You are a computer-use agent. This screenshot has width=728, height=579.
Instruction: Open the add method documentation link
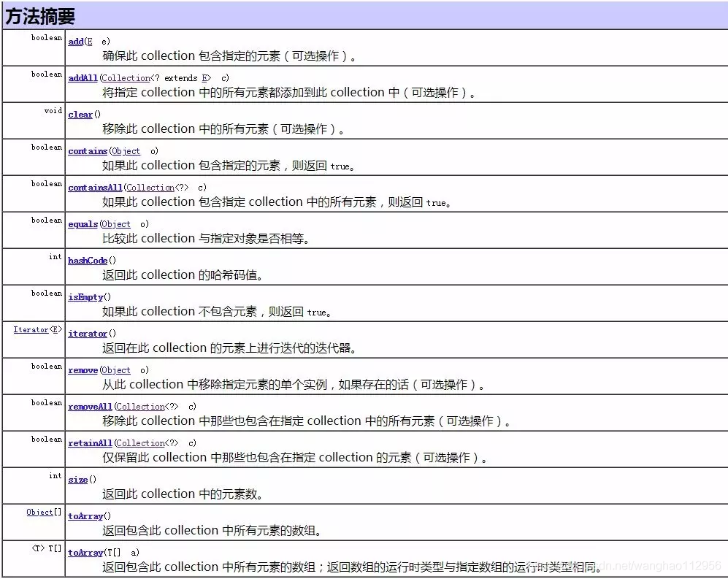pos(74,42)
